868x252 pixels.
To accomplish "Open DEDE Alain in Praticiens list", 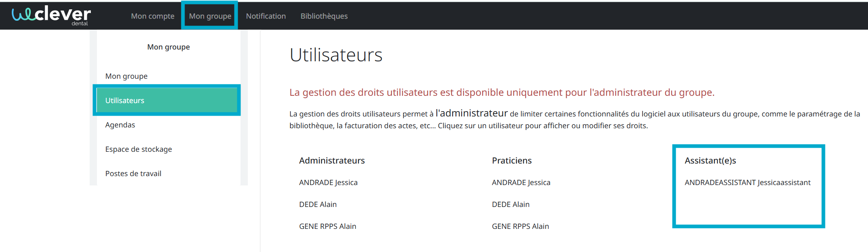I will click(510, 205).
